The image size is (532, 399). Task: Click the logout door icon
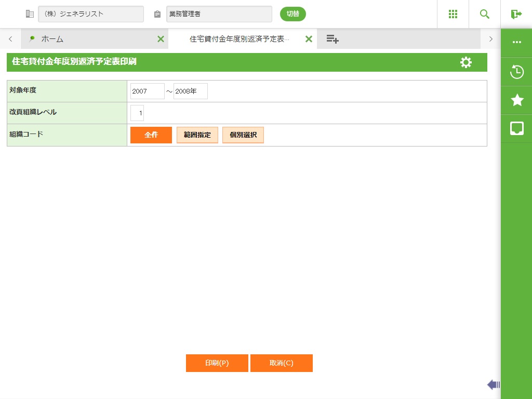click(x=516, y=14)
